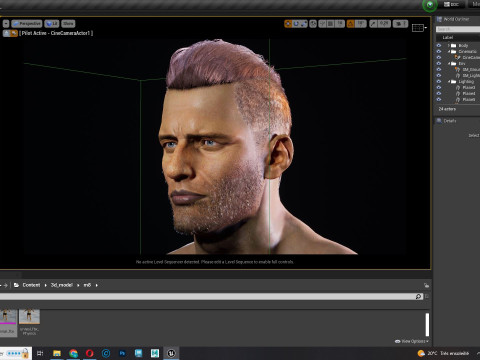
Task: Toggle visibility of the Lighting folder
Action: pyautogui.click(x=439, y=81)
